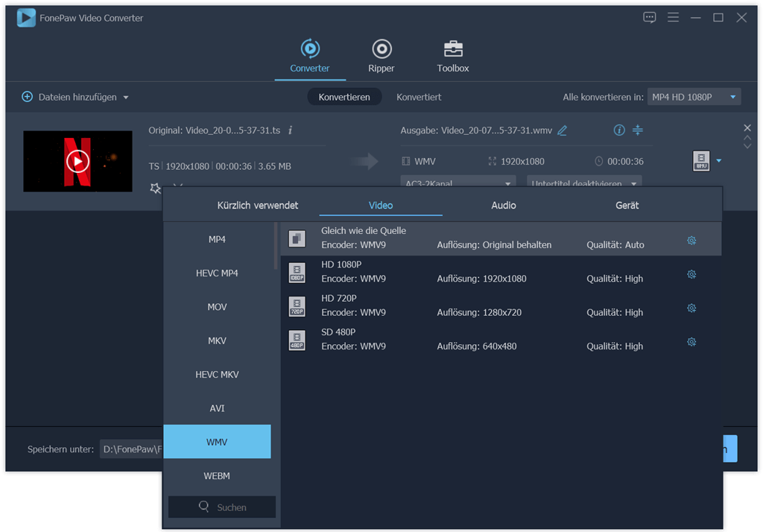Choose AVI in the format list
The height and width of the screenshot is (532, 763).
(x=217, y=408)
